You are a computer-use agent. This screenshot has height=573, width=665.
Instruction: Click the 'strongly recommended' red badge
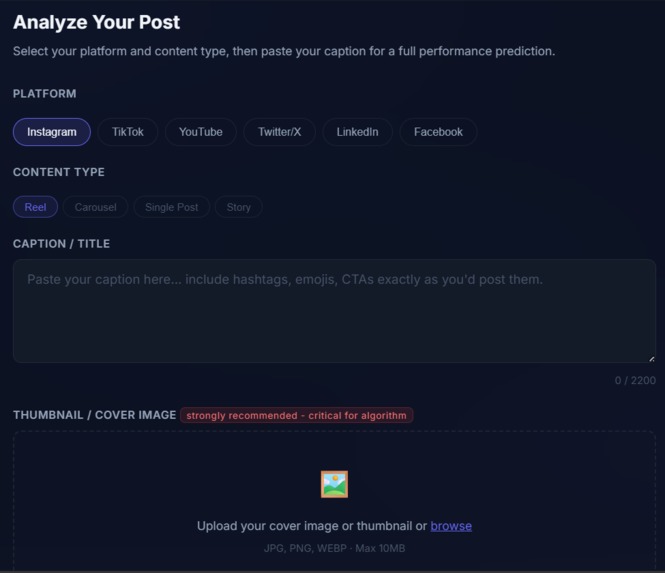coord(296,415)
